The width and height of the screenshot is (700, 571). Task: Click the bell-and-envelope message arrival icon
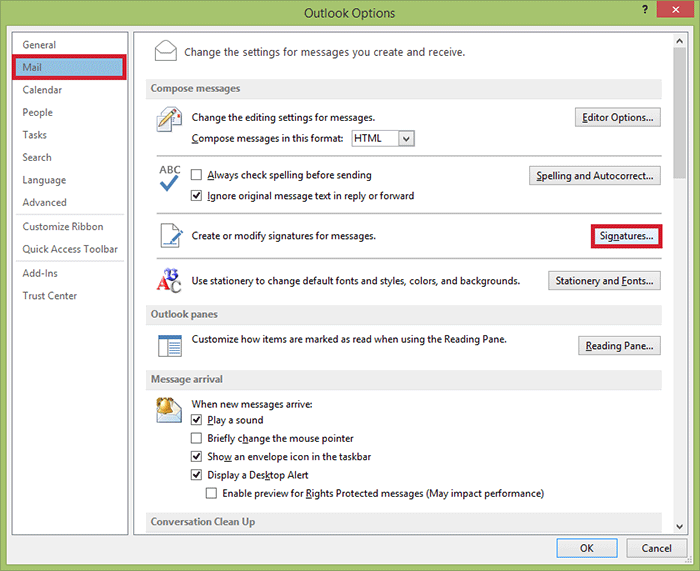pos(169,409)
